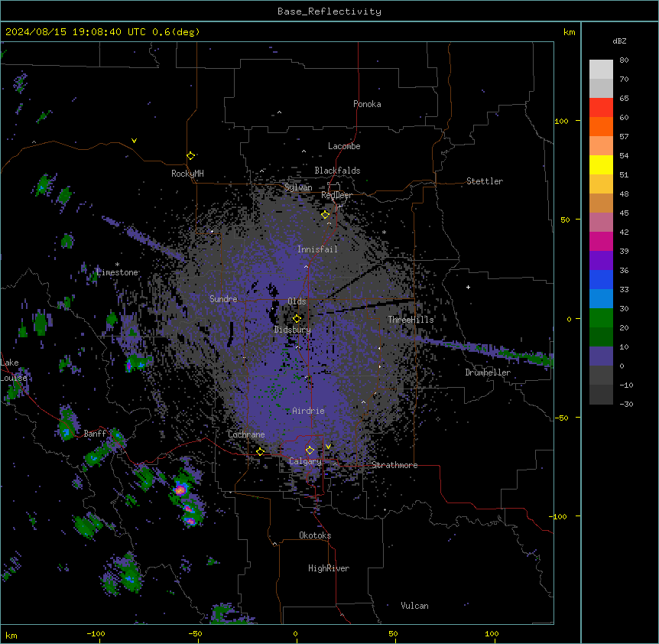Click the yellow station marker above RockyMH

190,156
